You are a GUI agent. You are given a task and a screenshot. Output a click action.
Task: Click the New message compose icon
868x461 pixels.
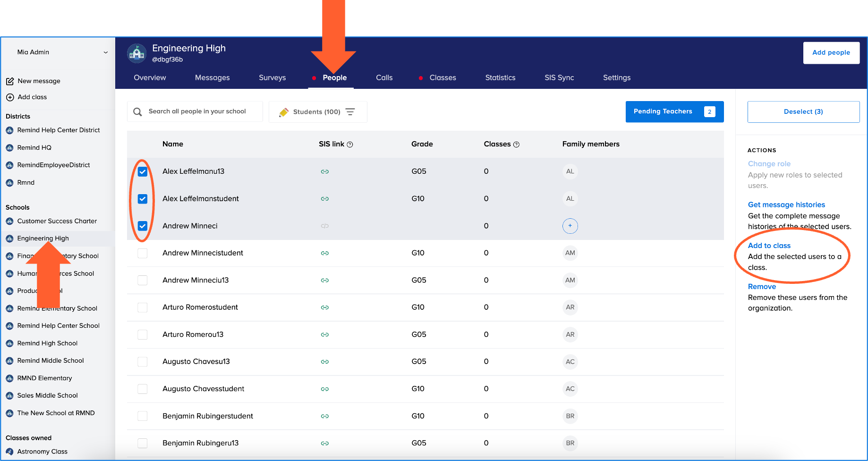10,81
